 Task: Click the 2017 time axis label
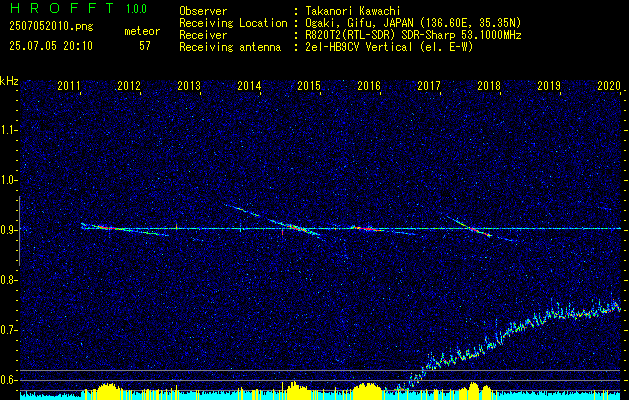click(429, 86)
